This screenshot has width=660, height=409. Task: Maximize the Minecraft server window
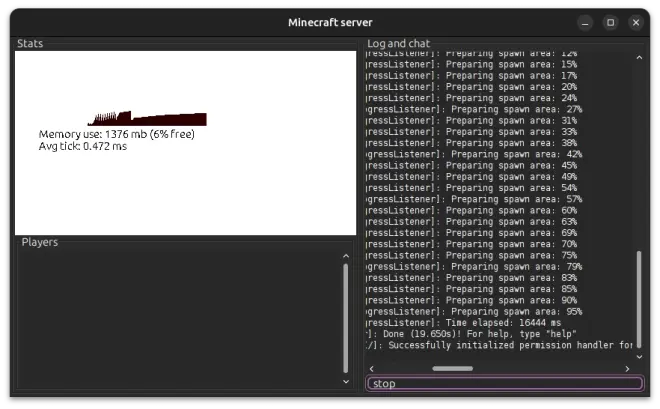610,23
